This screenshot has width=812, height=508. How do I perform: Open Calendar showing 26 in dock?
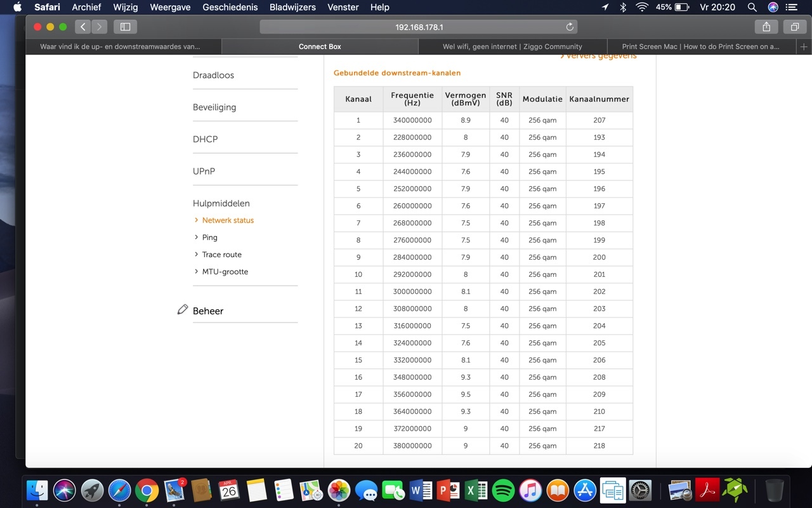[229, 490]
